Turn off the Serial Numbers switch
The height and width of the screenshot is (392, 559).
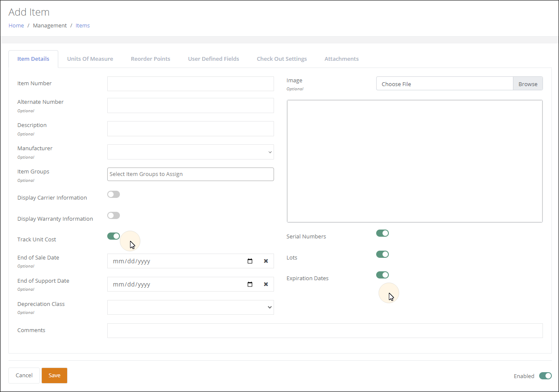pos(383,233)
